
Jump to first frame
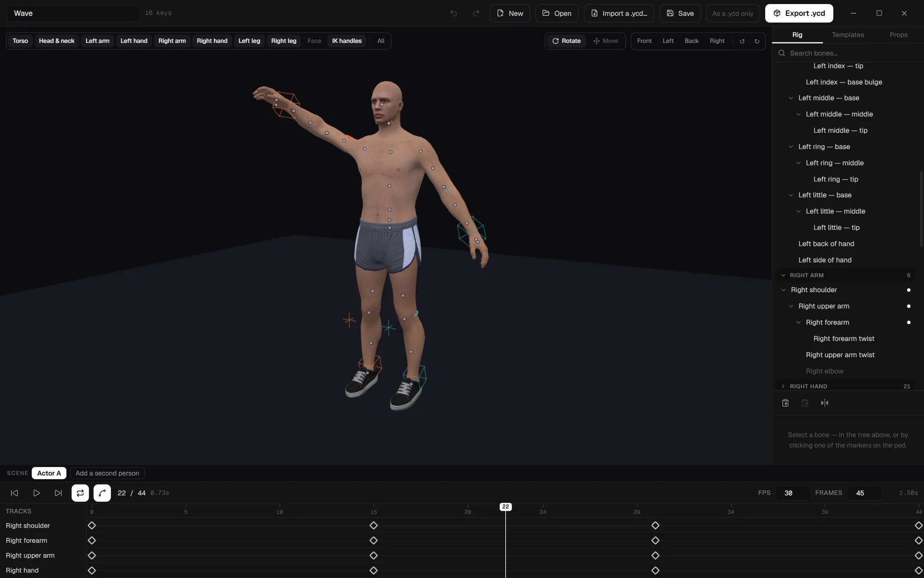pyautogui.click(x=14, y=493)
